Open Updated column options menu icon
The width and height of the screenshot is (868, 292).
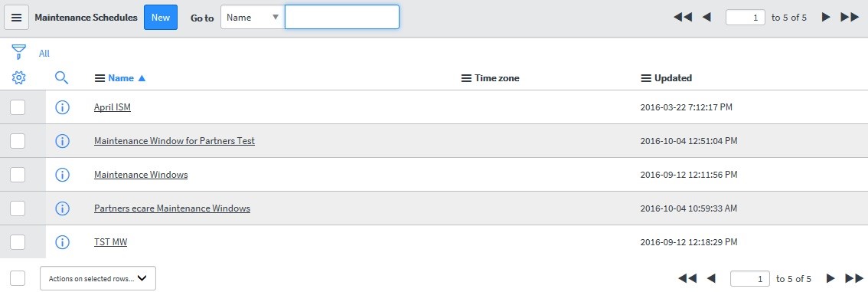point(646,78)
